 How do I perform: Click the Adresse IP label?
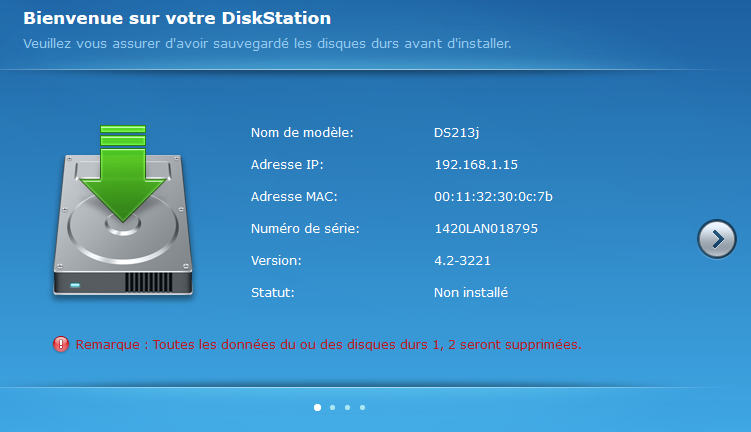pos(287,165)
